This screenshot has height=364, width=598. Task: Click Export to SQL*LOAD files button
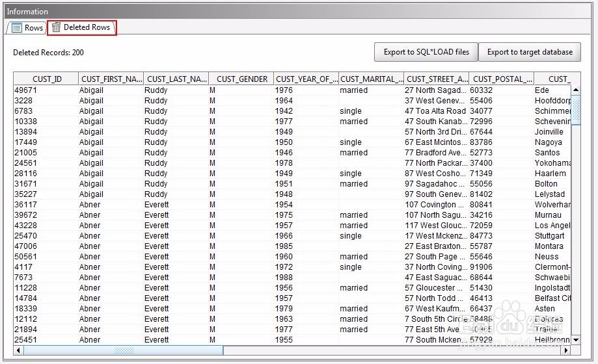tap(426, 52)
